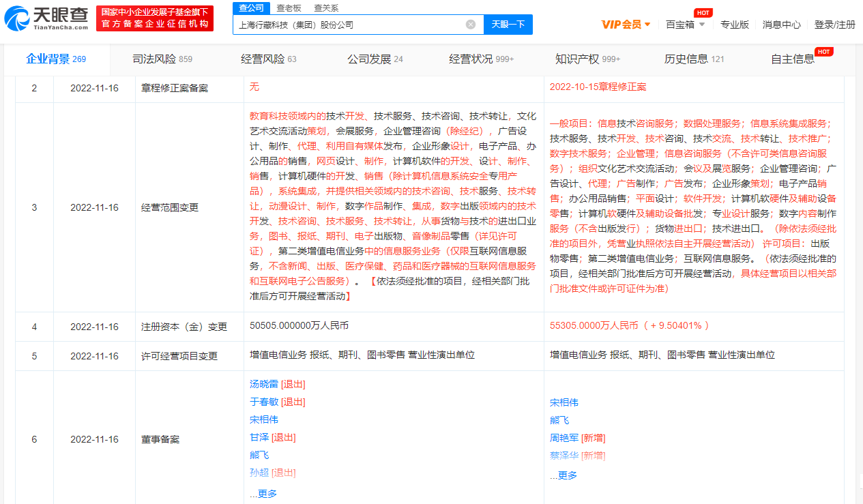Viewport: 863px width, 504px height.
Task: Click the 55305.0000万人民币 new capital value
Action: pos(593,325)
